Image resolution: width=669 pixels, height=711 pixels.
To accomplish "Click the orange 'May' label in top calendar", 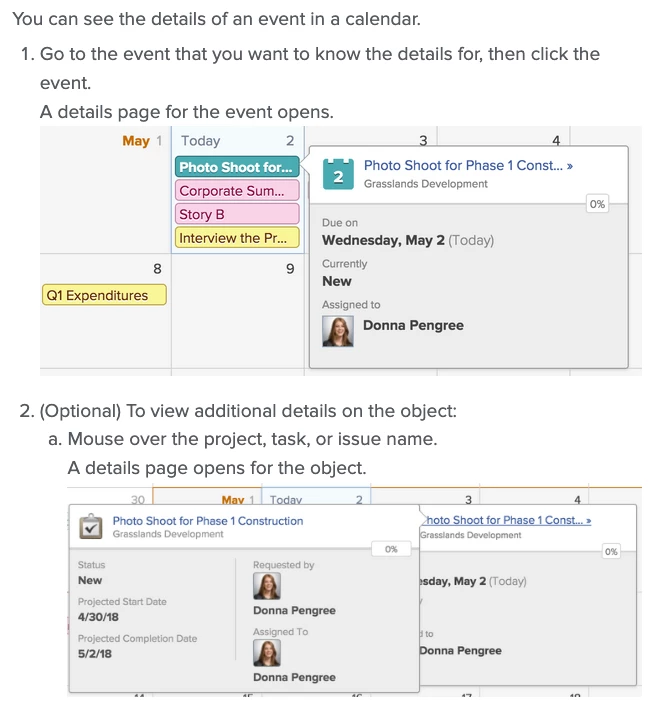I will 136,141.
